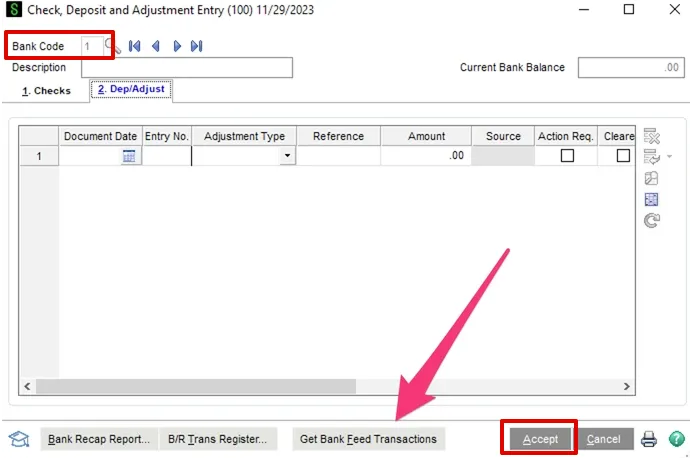Click the Amount cell showing .00
The height and width of the screenshot is (459, 690).
[x=426, y=156]
